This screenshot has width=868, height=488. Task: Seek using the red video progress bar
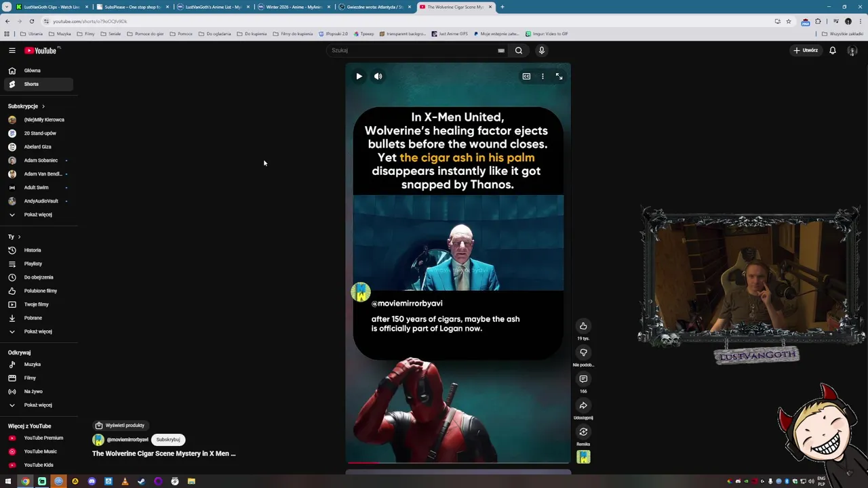pyautogui.click(x=458, y=463)
